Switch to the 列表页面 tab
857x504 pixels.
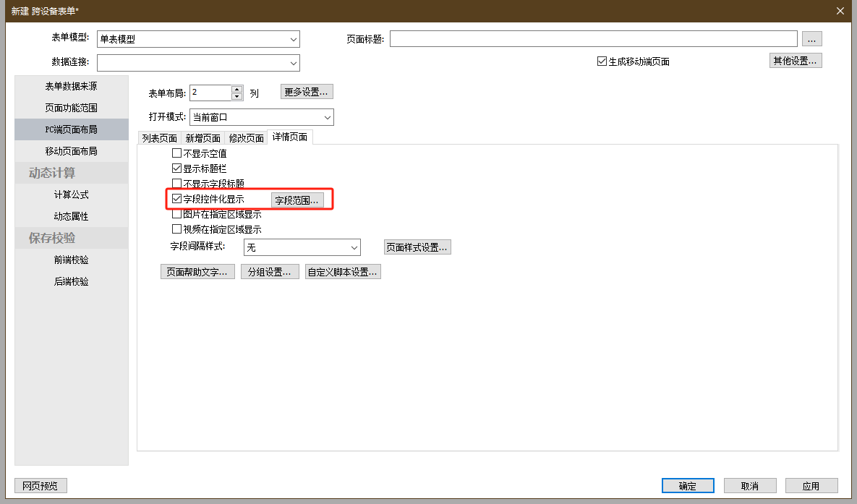click(x=159, y=138)
